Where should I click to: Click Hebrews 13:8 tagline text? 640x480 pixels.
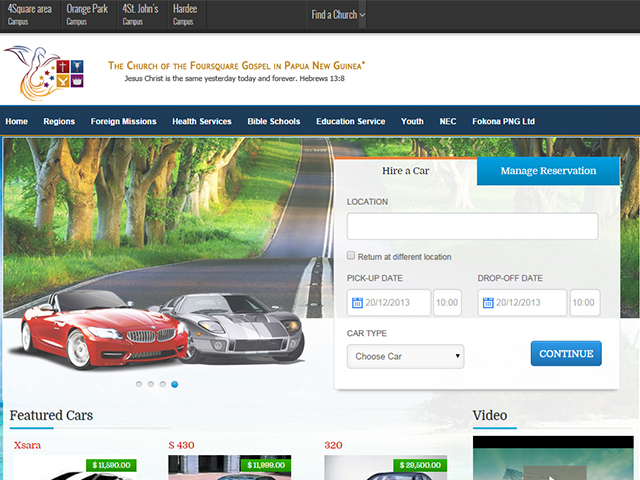(234, 78)
